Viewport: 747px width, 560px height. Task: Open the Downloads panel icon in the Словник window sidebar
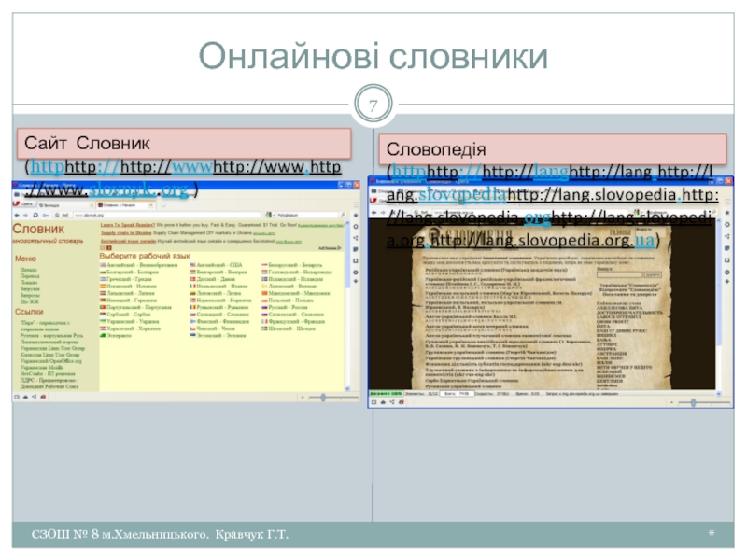tap(356, 261)
